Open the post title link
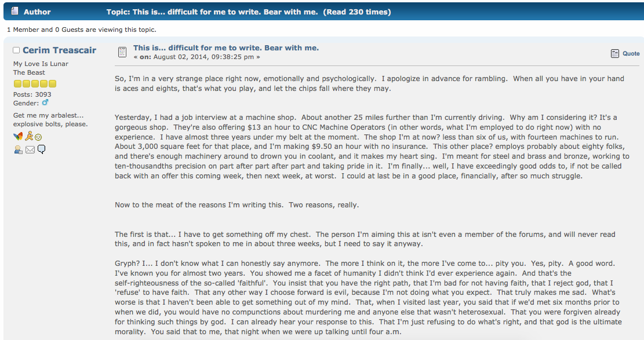The width and height of the screenshot is (644, 340). click(226, 48)
